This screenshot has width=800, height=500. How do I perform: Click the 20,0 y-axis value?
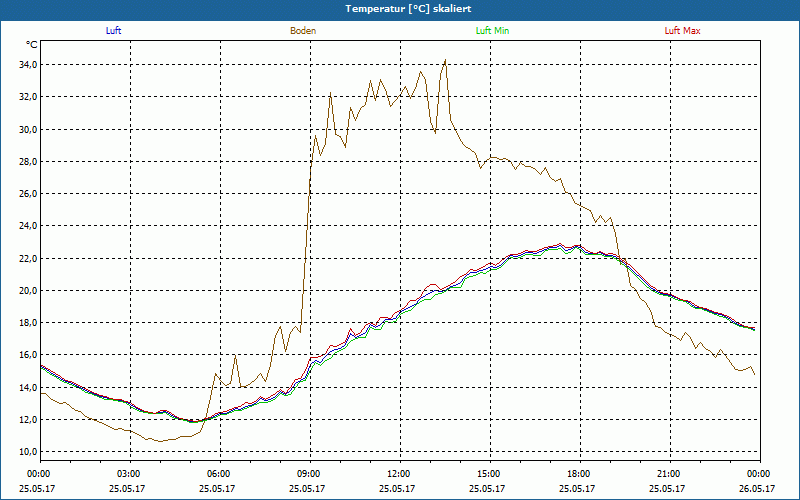point(28,291)
